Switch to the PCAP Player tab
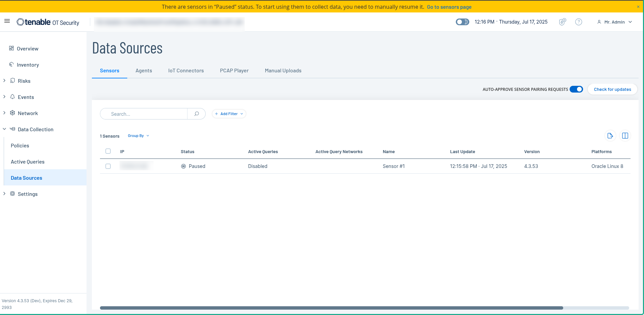 coord(234,71)
